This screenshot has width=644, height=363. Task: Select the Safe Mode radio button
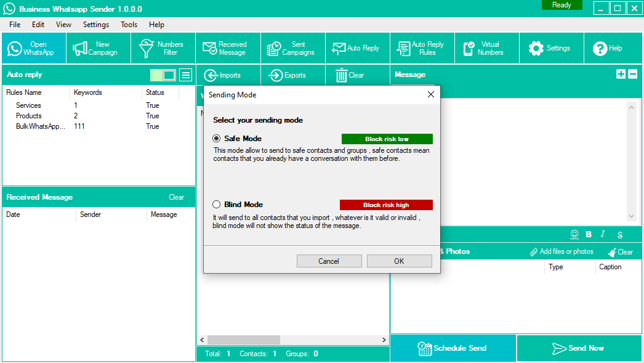[x=217, y=139]
